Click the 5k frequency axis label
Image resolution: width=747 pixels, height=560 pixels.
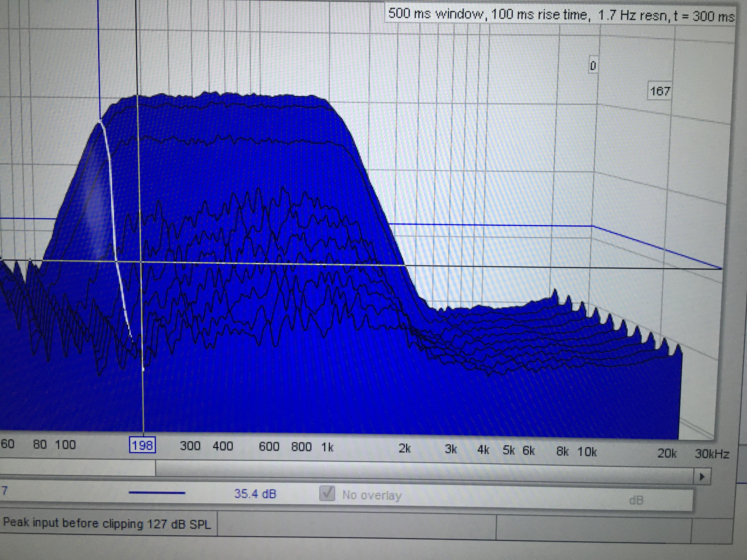[x=509, y=450]
